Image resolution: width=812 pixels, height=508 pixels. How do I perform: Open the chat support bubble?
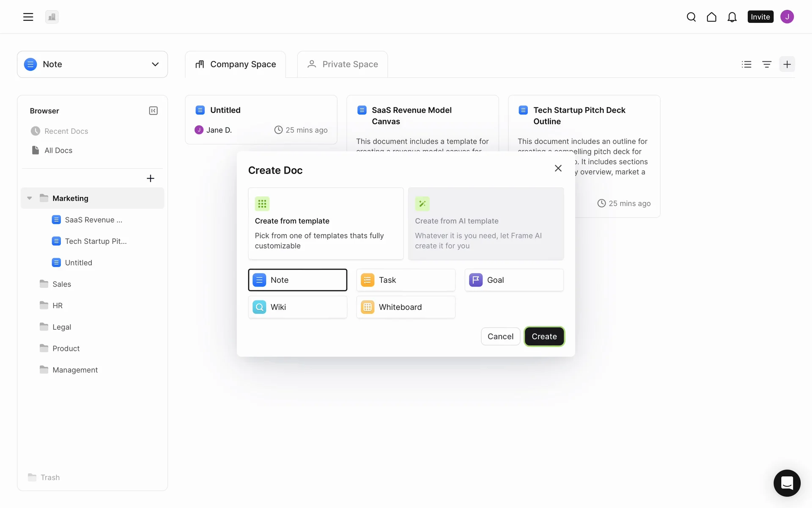click(x=787, y=483)
